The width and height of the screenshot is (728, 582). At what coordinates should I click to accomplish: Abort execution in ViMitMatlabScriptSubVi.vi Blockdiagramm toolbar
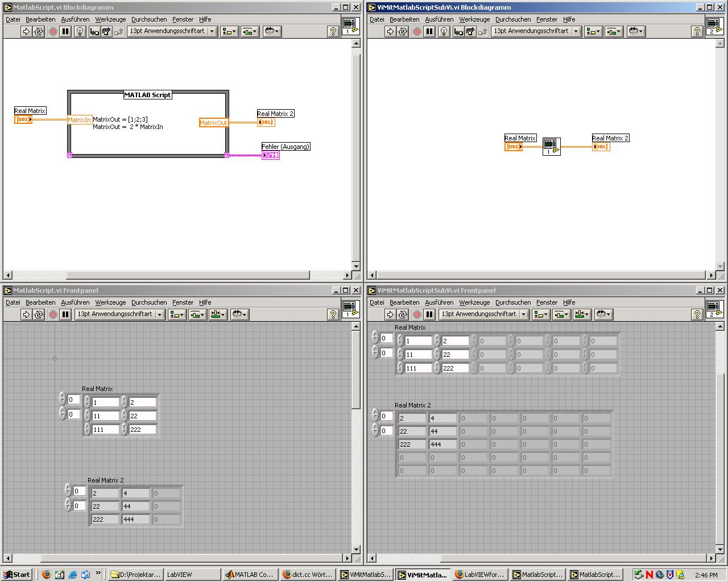(417, 31)
